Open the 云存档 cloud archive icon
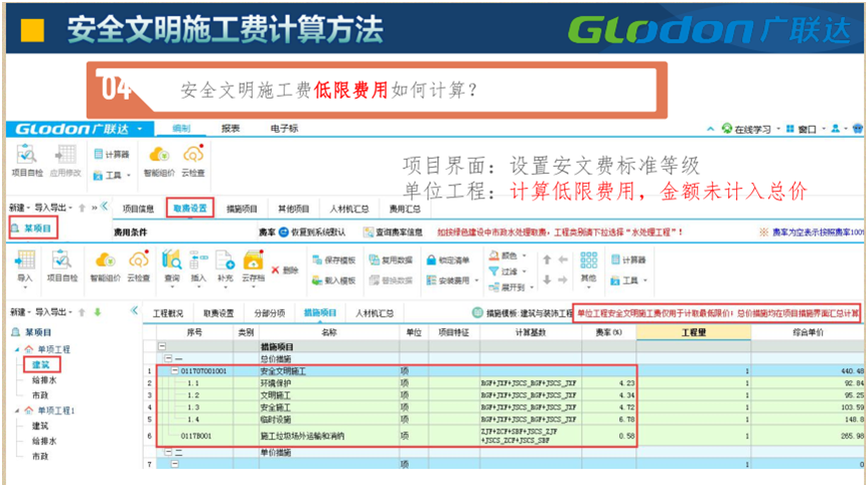868x487 pixels. 254,261
